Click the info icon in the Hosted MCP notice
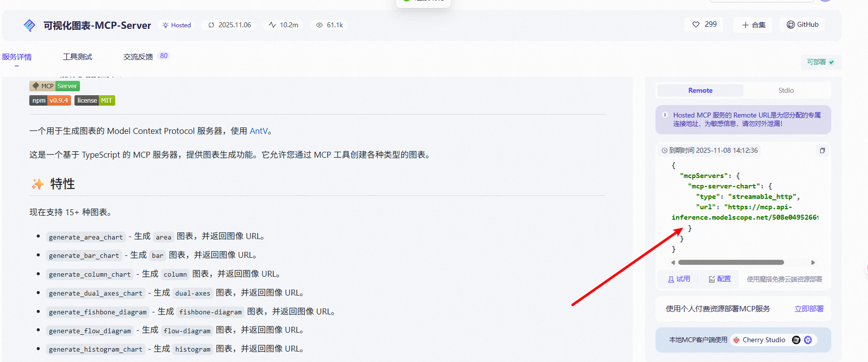 665,115
